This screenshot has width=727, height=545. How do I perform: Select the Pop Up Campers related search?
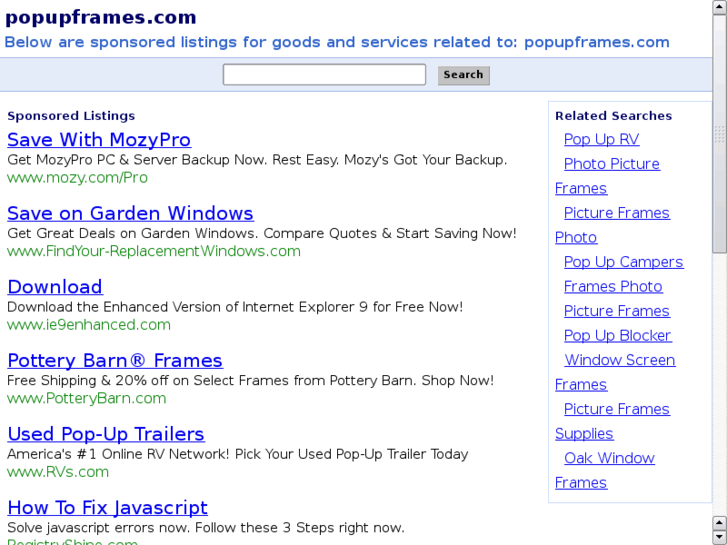coord(624,262)
